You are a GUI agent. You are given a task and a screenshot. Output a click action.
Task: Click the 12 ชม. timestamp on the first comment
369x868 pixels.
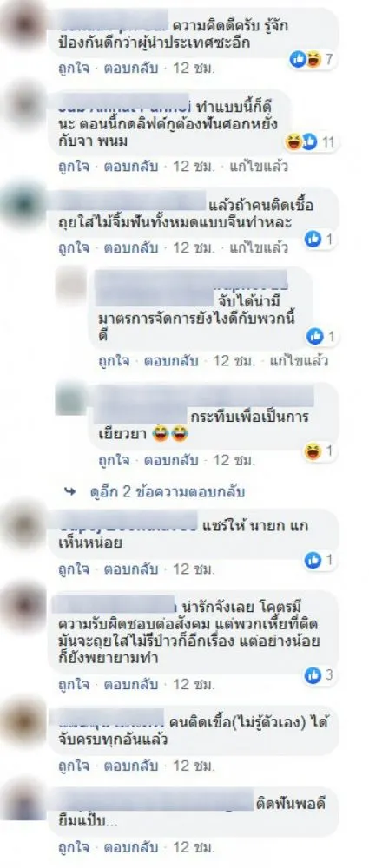pos(194,69)
